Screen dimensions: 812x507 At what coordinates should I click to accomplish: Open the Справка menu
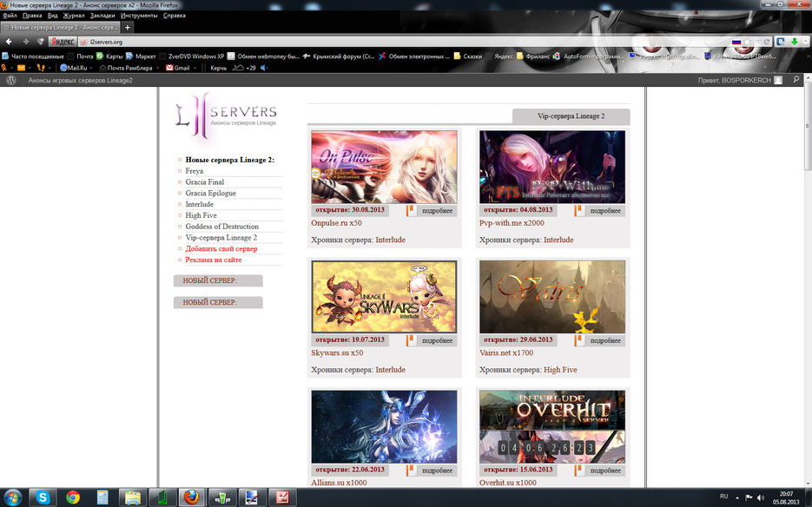174,16
